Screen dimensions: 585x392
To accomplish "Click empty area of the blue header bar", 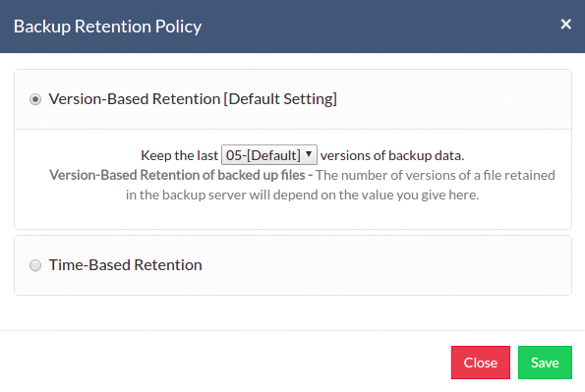I will (x=373, y=27).
